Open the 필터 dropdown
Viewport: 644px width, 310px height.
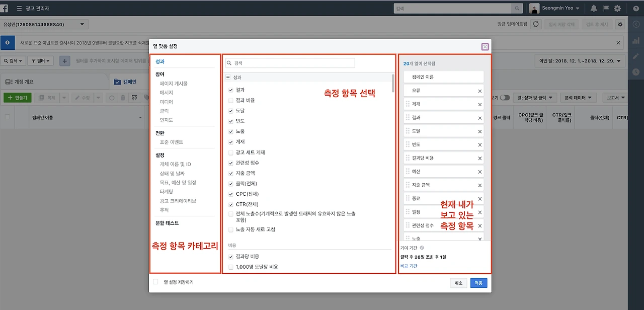click(x=41, y=61)
